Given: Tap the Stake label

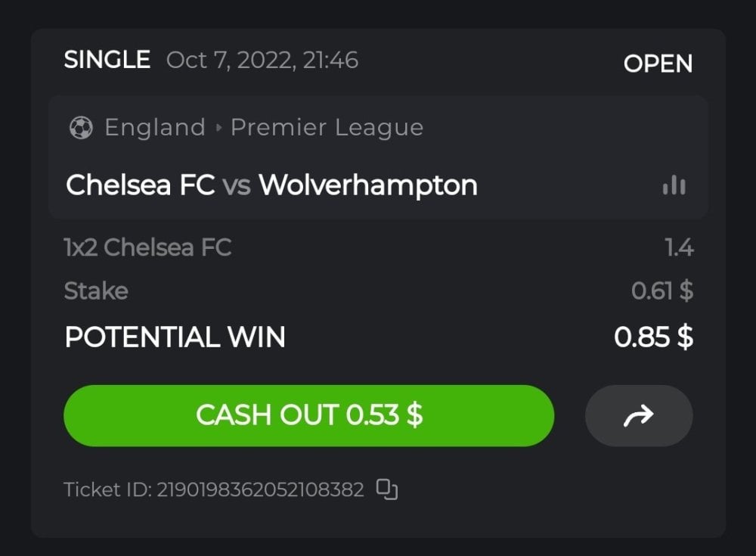Looking at the screenshot, I should tap(96, 291).
